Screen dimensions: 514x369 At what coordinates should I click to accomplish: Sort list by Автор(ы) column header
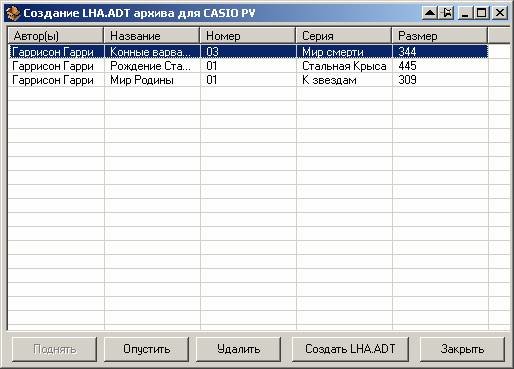tap(56, 35)
